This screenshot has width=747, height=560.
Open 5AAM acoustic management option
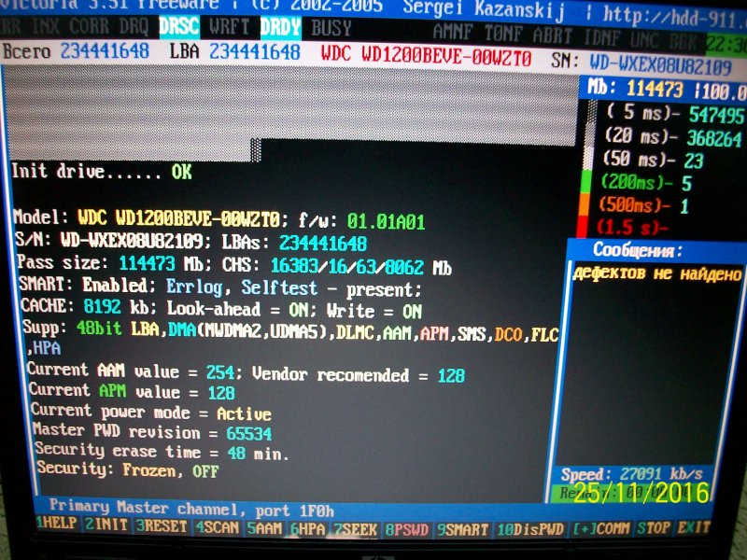tap(268, 529)
